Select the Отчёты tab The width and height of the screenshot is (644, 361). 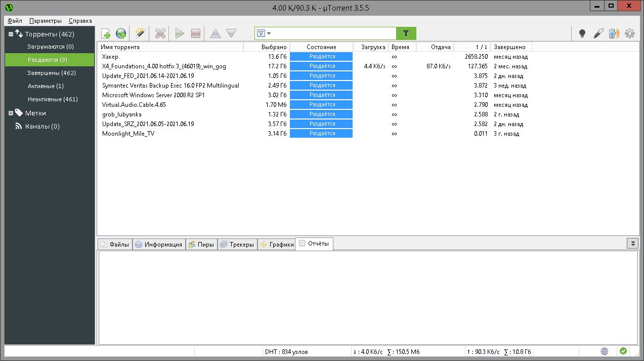(x=314, y=244)
